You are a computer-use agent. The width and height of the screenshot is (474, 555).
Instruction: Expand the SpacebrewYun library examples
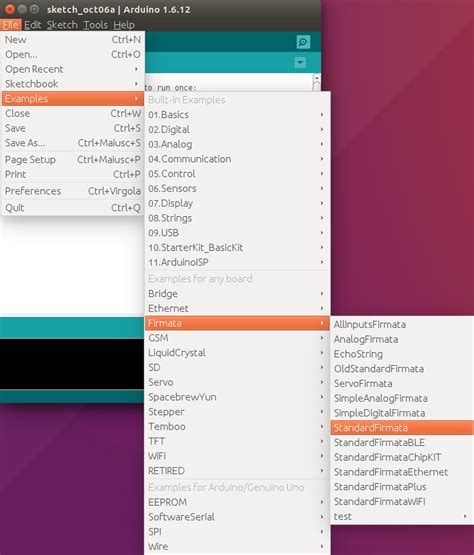coord(237,397)
